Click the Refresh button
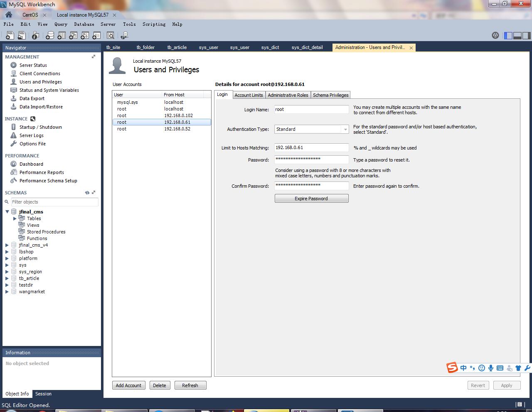532x412 pixels. (190, 385)
